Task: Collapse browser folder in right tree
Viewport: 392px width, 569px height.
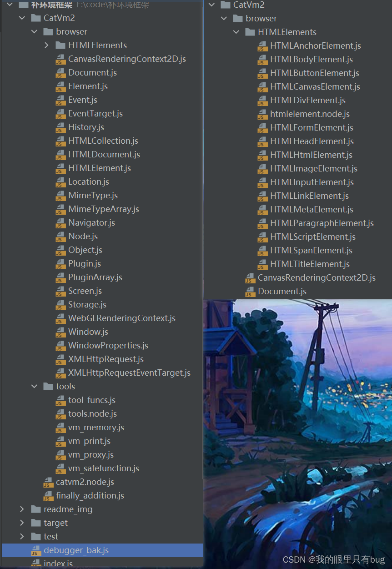Action: tap(224, 19)
